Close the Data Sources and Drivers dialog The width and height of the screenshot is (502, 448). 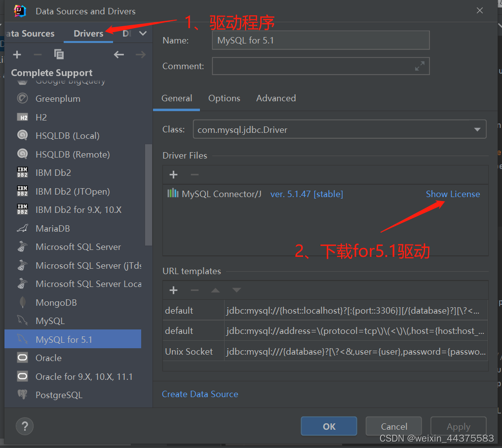tap(480, 10)
